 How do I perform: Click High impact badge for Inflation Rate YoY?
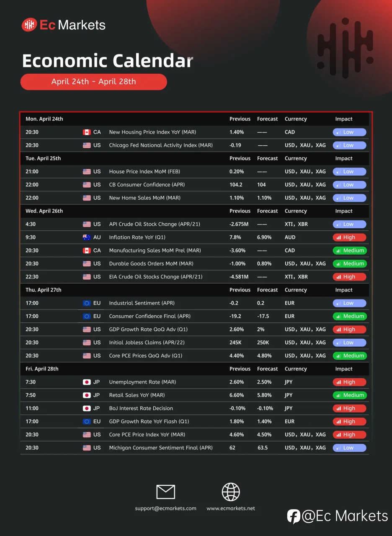[x=349, y=237]
